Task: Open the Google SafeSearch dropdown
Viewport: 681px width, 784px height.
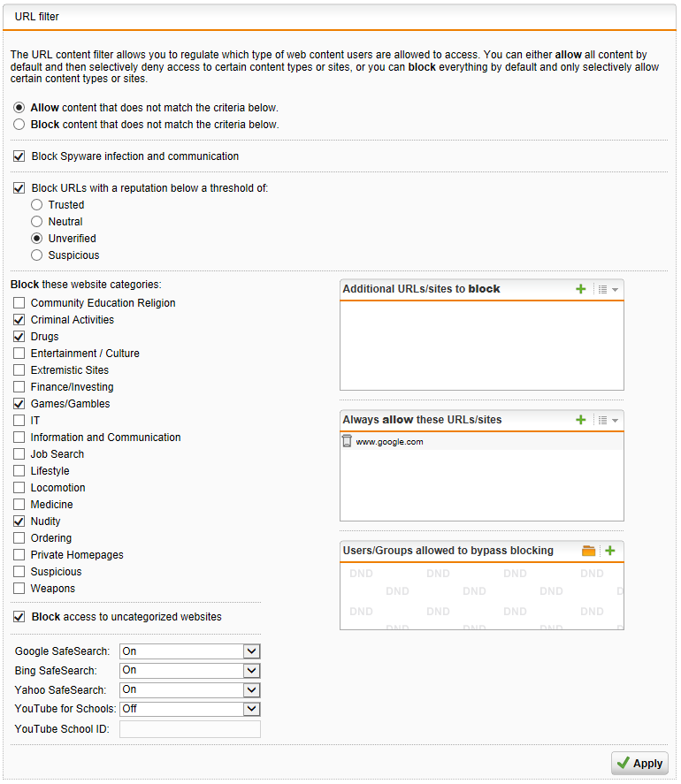Action: point(251,651)
